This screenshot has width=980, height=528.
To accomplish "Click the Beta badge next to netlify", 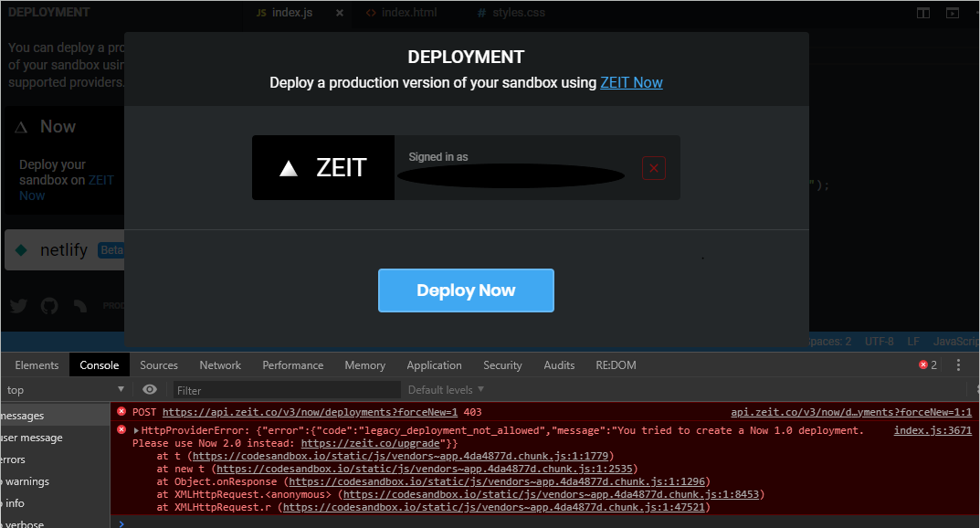I will tap(111, 250).
